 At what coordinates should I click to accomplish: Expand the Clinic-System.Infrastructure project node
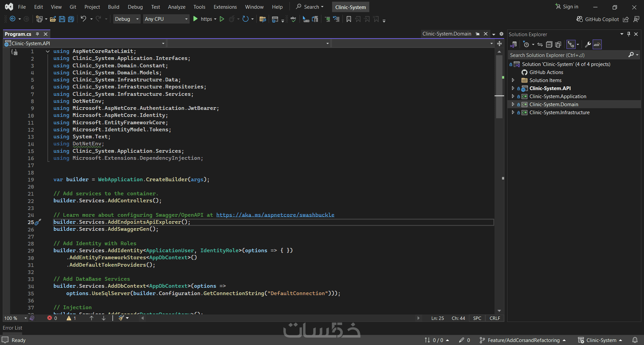pos(513,113)
